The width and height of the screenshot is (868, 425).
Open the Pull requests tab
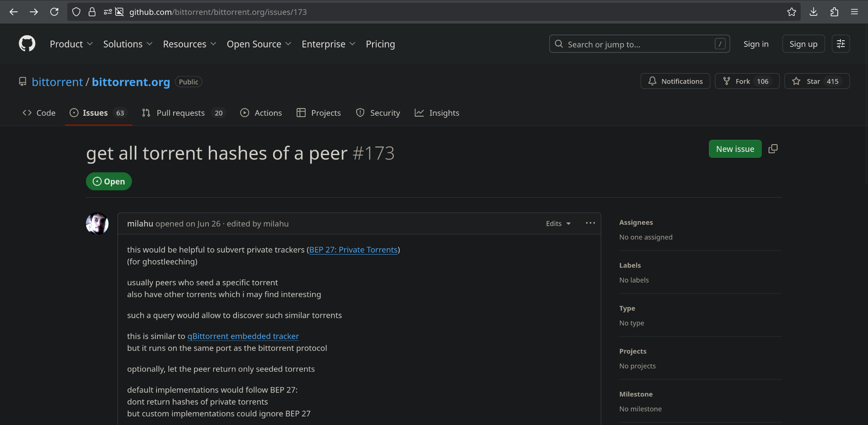pyautogui.click(x=184, y=113)
